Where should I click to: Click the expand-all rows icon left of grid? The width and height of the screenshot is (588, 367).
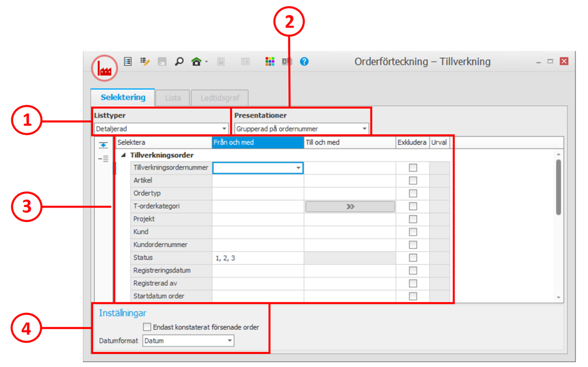(x=103, y=145)
